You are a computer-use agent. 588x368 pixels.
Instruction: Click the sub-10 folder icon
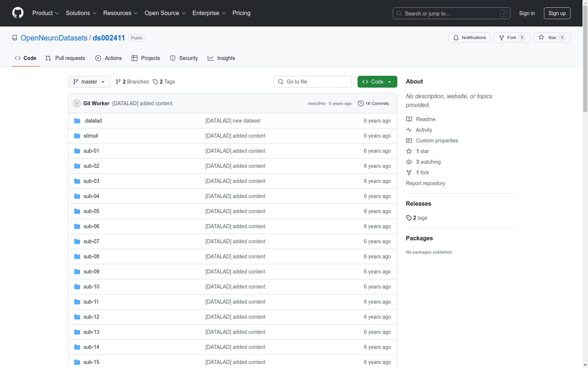pos(77,287)
